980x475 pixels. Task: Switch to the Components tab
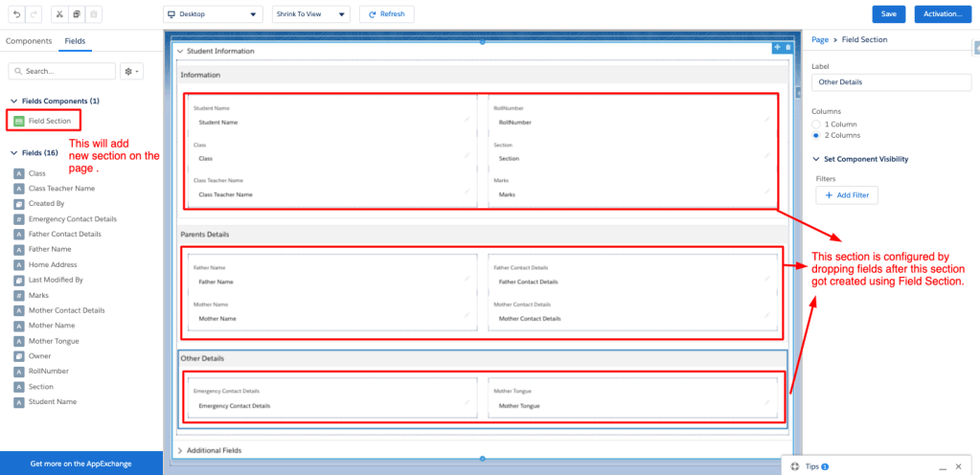coord(29,41)
